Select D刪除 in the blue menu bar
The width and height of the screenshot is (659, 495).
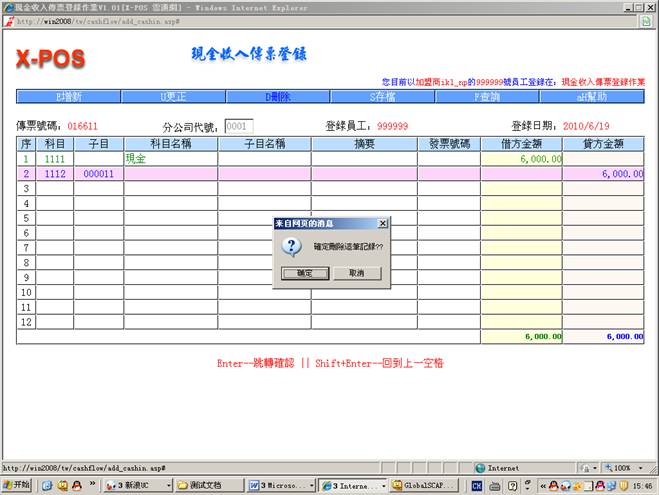pos(276,97)
